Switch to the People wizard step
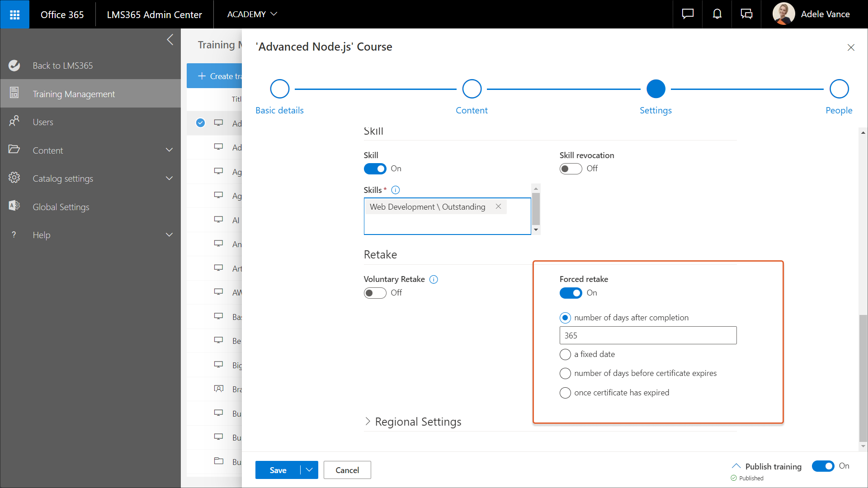Viewport: 868px width, 488px height. [839, 89]
